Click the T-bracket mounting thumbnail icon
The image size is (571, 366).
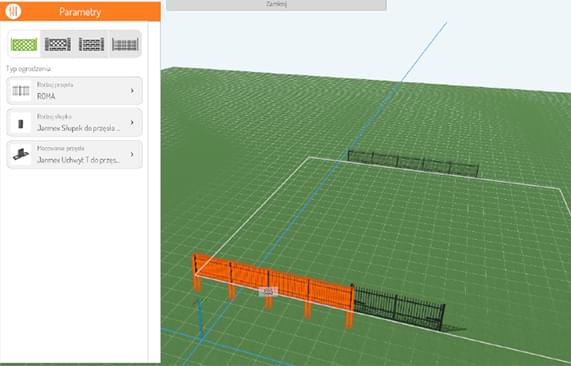pyautogui.click(x=21, y=154)
